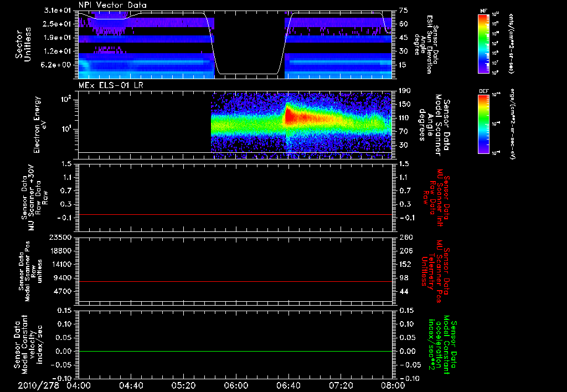
Task: Click the 04:40 time tick label
Action: (x=131, y=385)
